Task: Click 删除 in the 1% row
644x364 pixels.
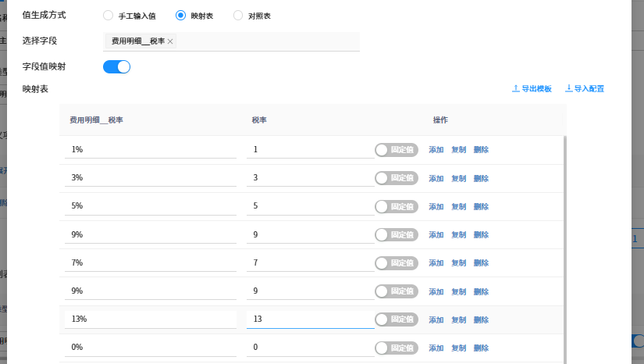Action: pos(481,150)
